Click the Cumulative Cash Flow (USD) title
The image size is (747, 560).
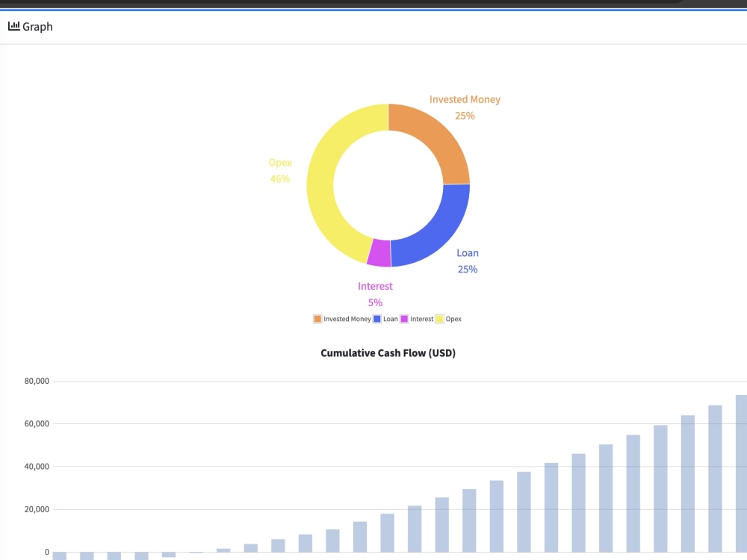(x=388, y=352)
